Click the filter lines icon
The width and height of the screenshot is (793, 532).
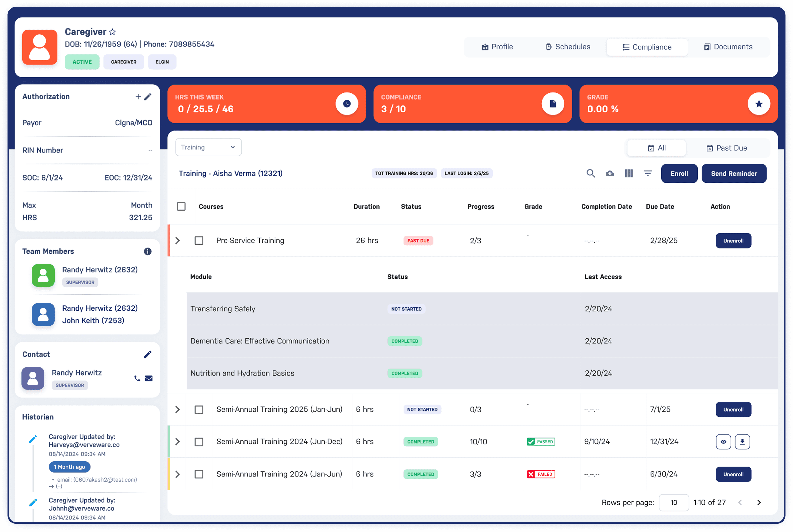click(648, 173)
